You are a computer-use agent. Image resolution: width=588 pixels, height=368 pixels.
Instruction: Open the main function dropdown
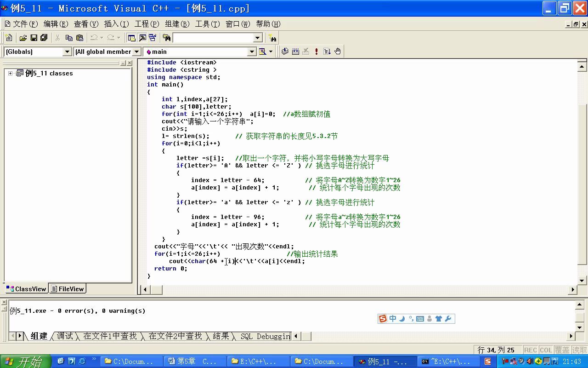coord(252,52)
